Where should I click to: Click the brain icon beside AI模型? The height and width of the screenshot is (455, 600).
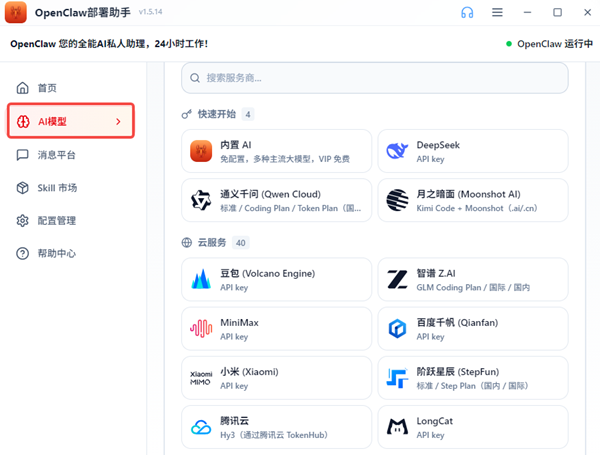click(x=23, y=122)
